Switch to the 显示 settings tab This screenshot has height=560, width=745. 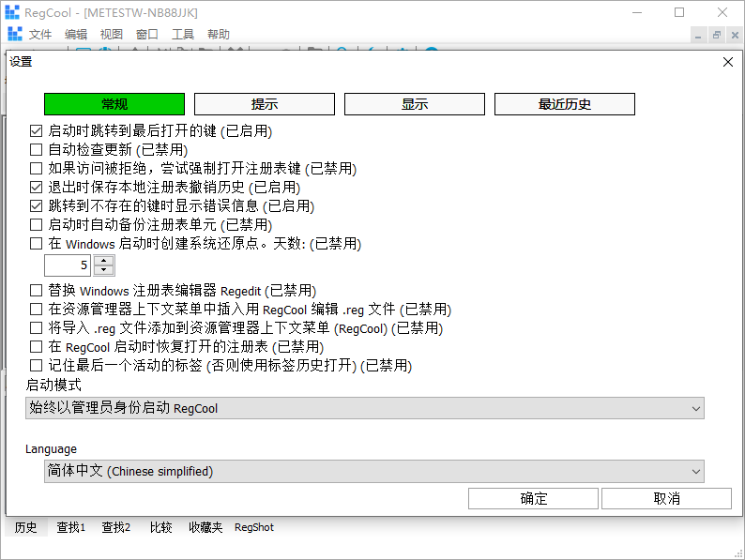pos(415,104)
